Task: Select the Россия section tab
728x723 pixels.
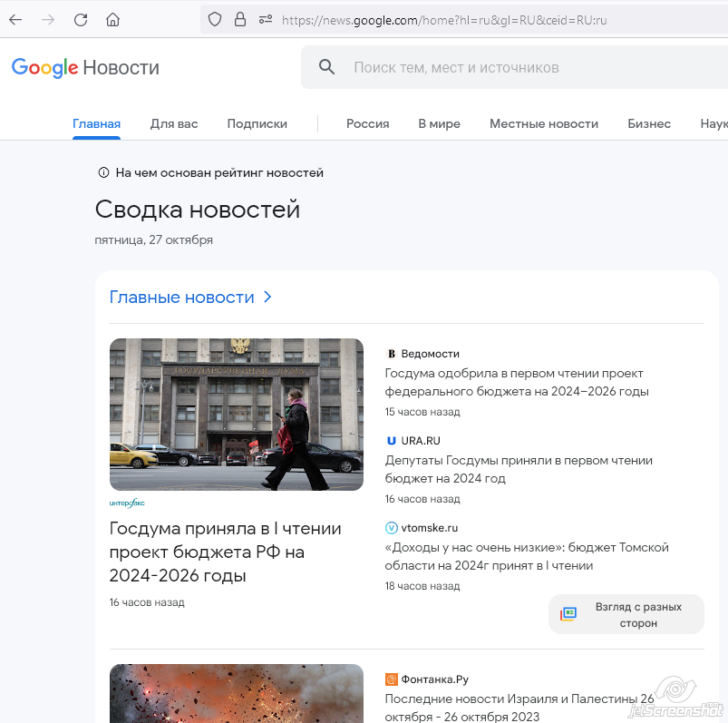Action: [368, 123]
